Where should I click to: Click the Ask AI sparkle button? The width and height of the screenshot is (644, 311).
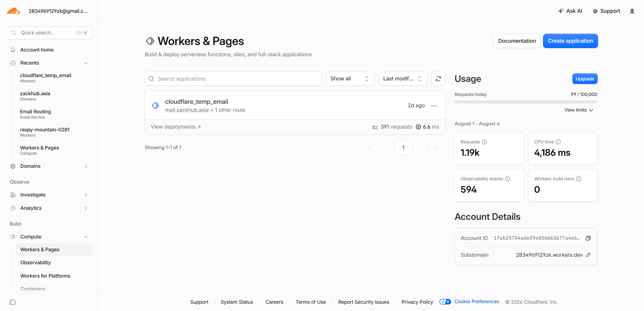coord(570,11)
